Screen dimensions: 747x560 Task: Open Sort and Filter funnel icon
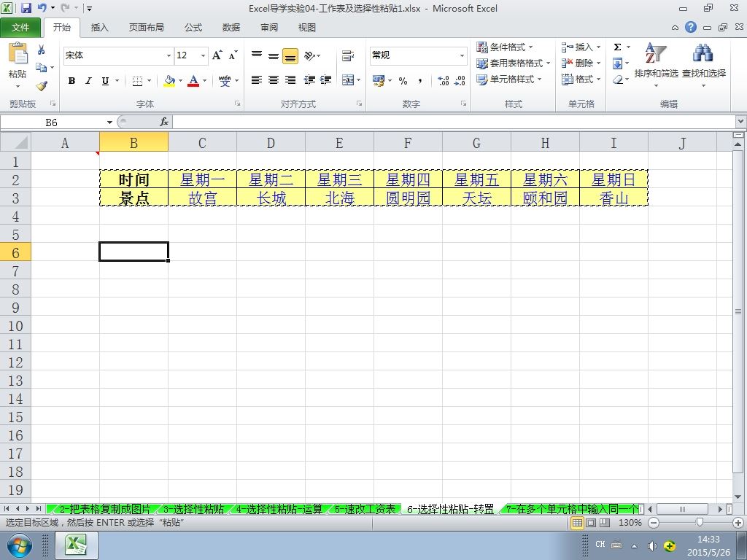[x=656, y=53]
